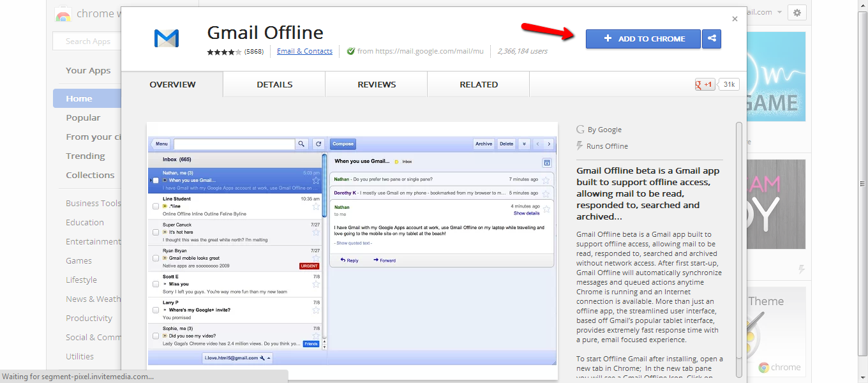Click the Gmail Offline app screenshot

pyautogui.click(x=352, y=250)
